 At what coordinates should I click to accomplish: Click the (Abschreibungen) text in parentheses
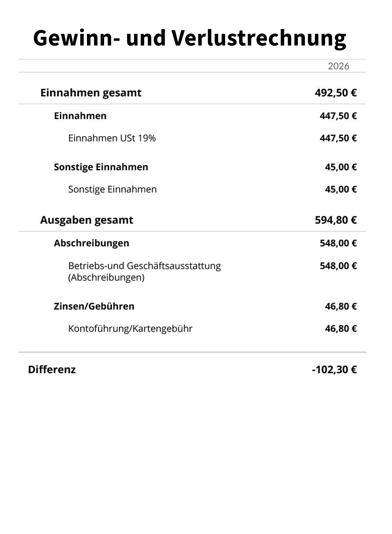106,277
